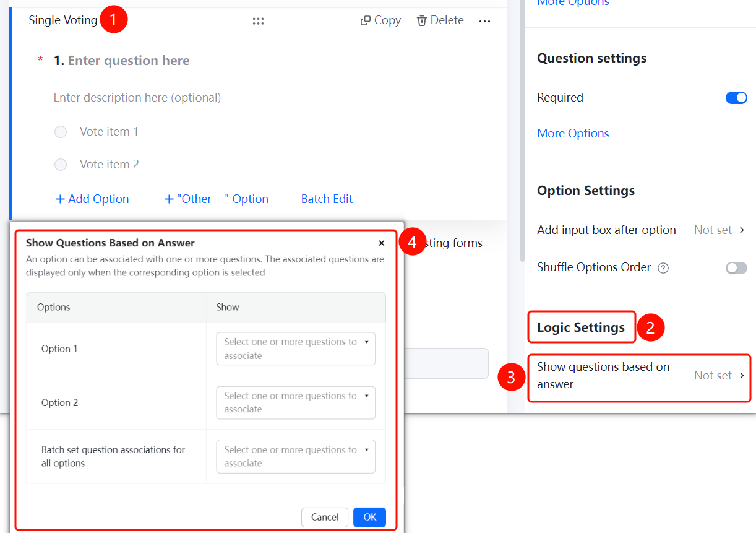
Task: Click the plus Add Option link
Action: click(x=92, y=199)
